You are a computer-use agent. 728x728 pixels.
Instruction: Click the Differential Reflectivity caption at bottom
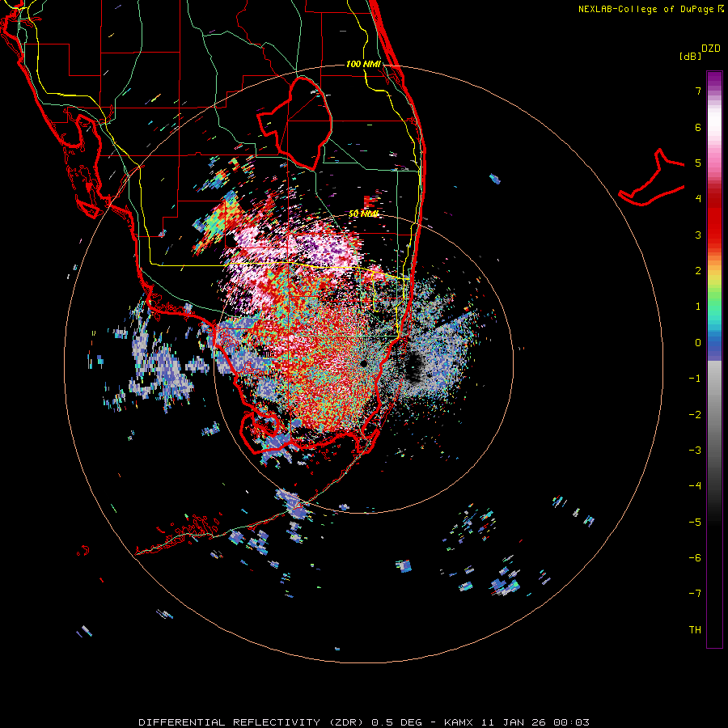pos(364,722)
